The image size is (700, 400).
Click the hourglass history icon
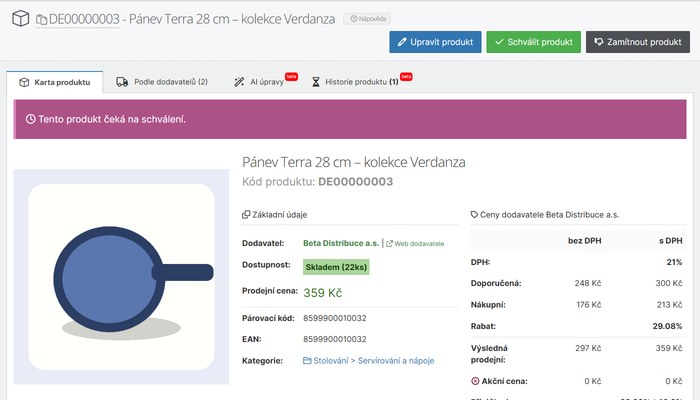316,82
